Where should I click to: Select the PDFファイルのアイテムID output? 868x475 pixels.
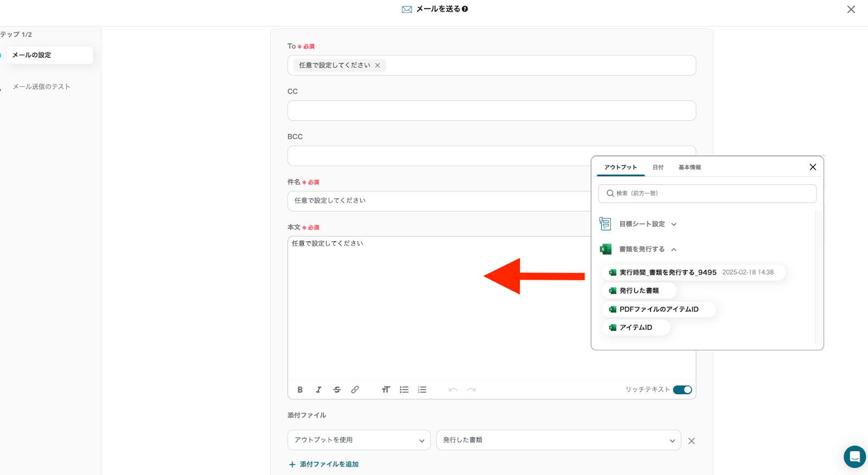(x=659, y=309)
